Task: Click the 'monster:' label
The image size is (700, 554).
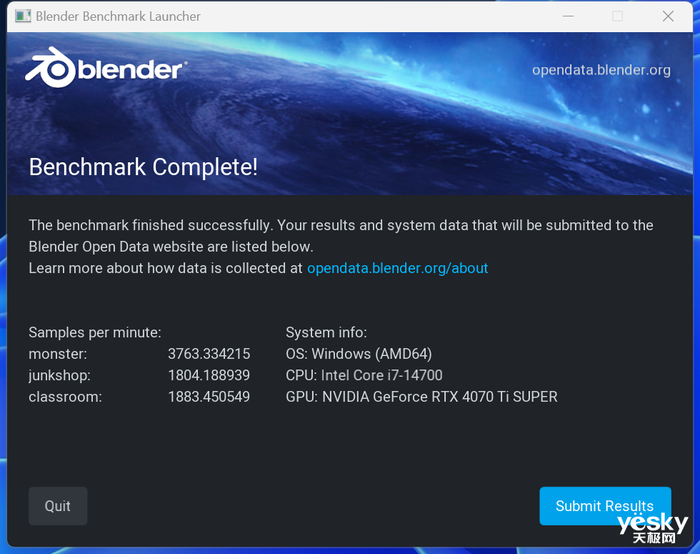Action: click(x=58, y=354)
